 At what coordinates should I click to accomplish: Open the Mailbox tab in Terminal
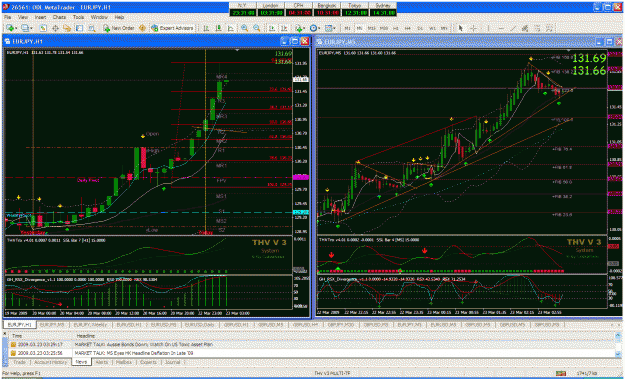click(124, 362)
